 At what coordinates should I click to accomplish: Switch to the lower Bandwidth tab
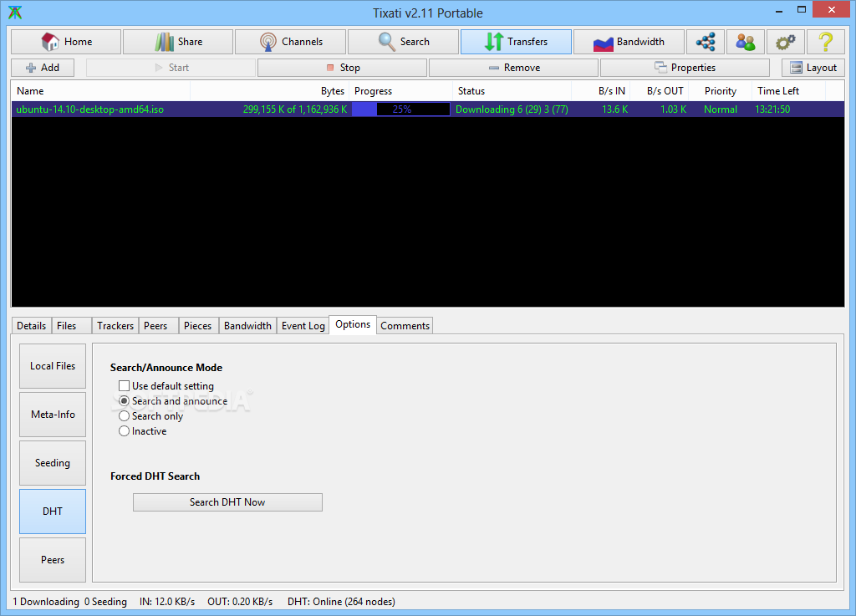pos(247,326)
